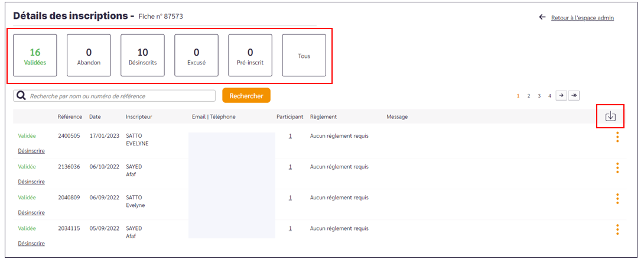Go to page 3 of results

point(539,96)
